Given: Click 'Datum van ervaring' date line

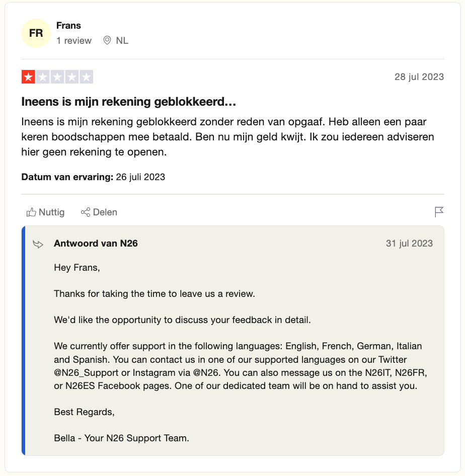Looking at the screenshot, I should pos(93,177).
